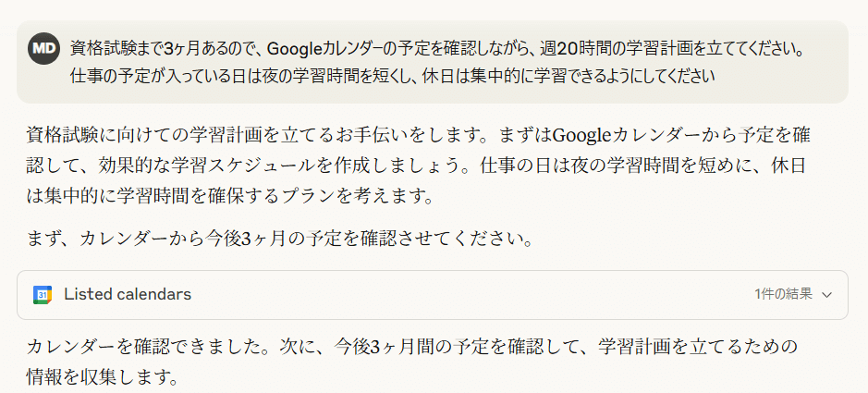The height and width of the screenshot is (393, 868).
Task: Select the user prompt message bubble
Action: pyautogui.click(x=433, y=62)
